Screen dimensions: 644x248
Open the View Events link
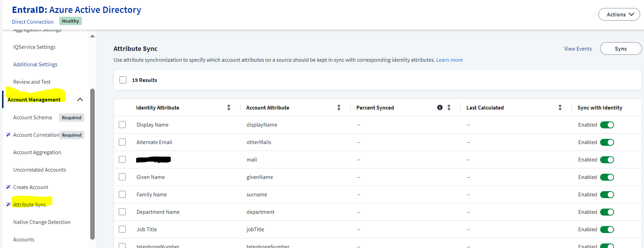coord(578,49)
